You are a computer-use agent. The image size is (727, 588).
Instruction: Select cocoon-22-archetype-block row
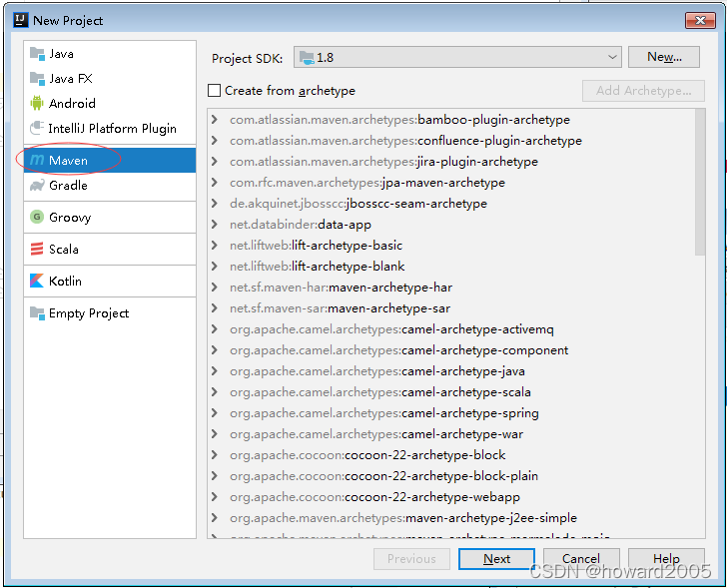(451, 455)
